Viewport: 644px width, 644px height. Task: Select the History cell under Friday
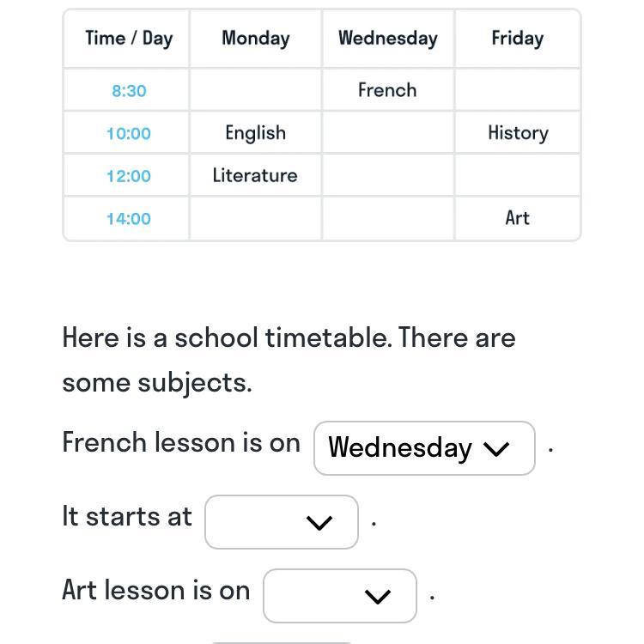(x=518, y=132)
